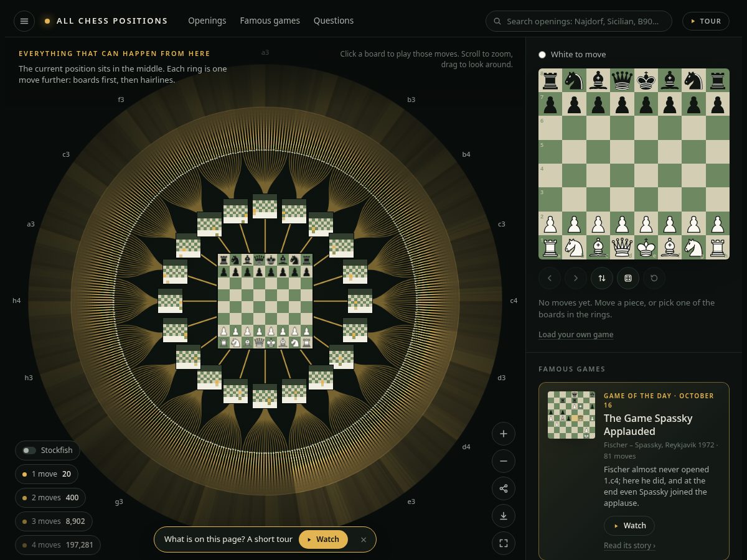
Task: Step forward with the next move arrow
Action: [576, 278]
